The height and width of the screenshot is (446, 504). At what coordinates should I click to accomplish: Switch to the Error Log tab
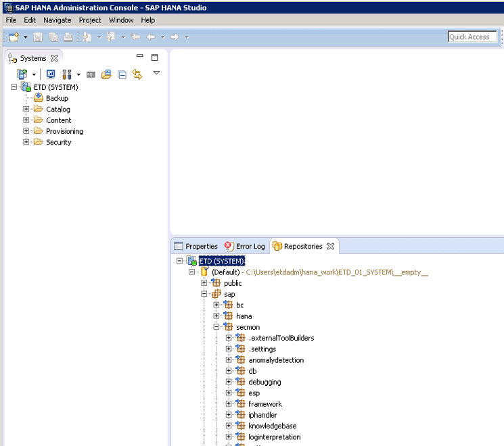click(x=244, y=247)
